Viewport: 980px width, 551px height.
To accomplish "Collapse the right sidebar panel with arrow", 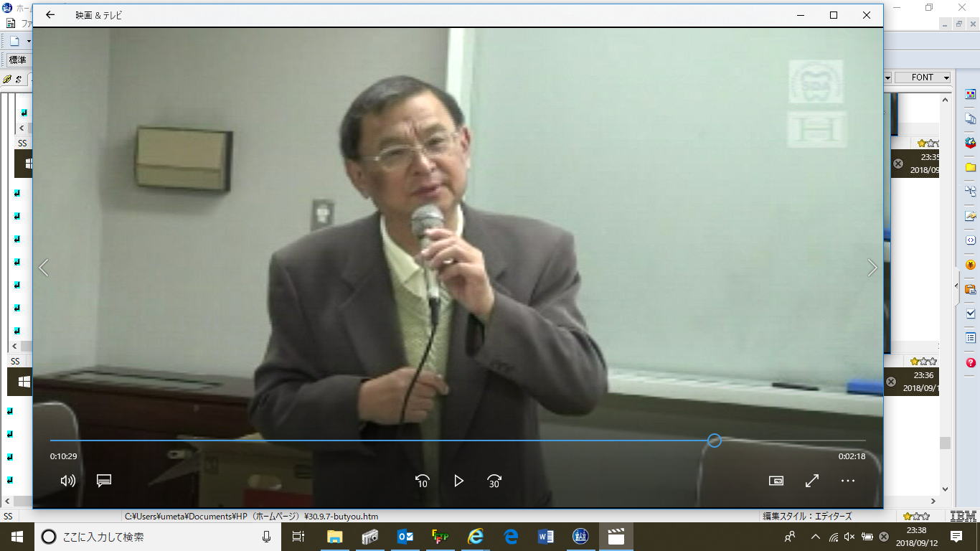I will click(956, 286).
